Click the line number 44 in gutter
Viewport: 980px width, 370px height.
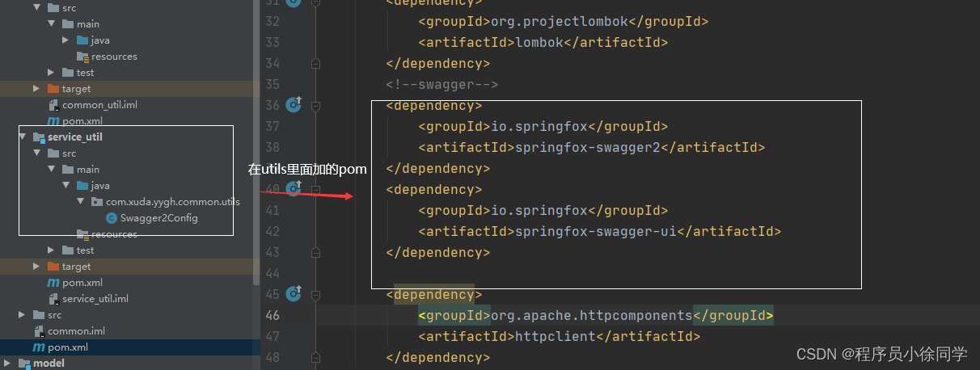click(x=272, y=273)
